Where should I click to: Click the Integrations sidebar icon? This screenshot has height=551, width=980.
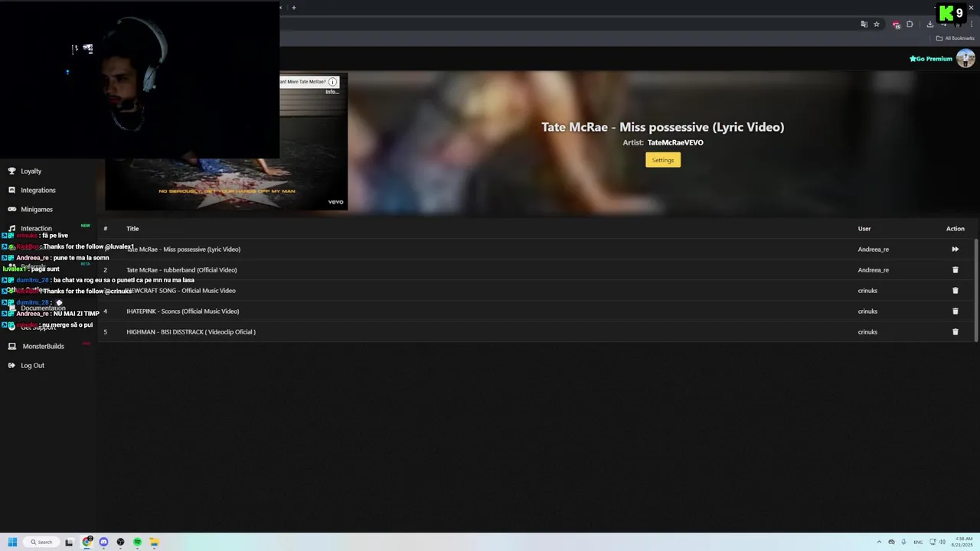11,190
